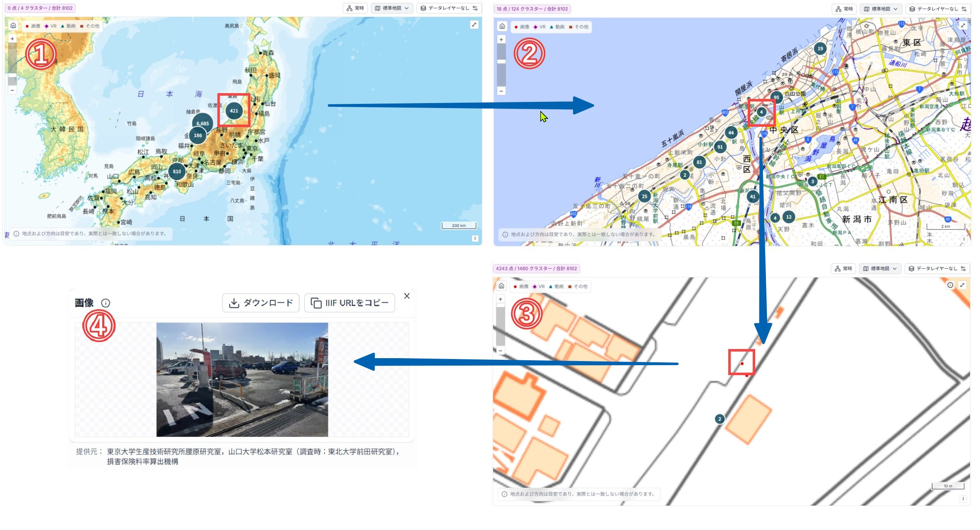This screenshot has height=530, width=980.
Task: Click the 6,685 cluster marker
Action: coord(202,123)
